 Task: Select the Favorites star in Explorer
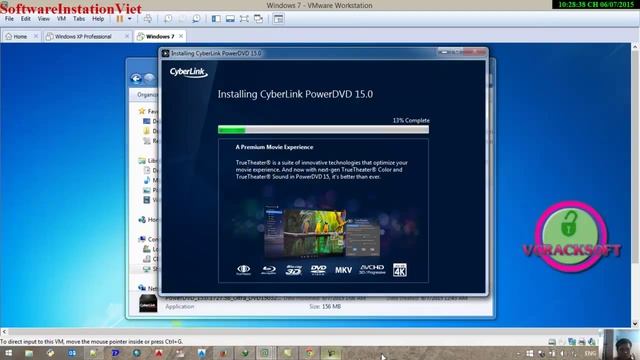[142, 111]
